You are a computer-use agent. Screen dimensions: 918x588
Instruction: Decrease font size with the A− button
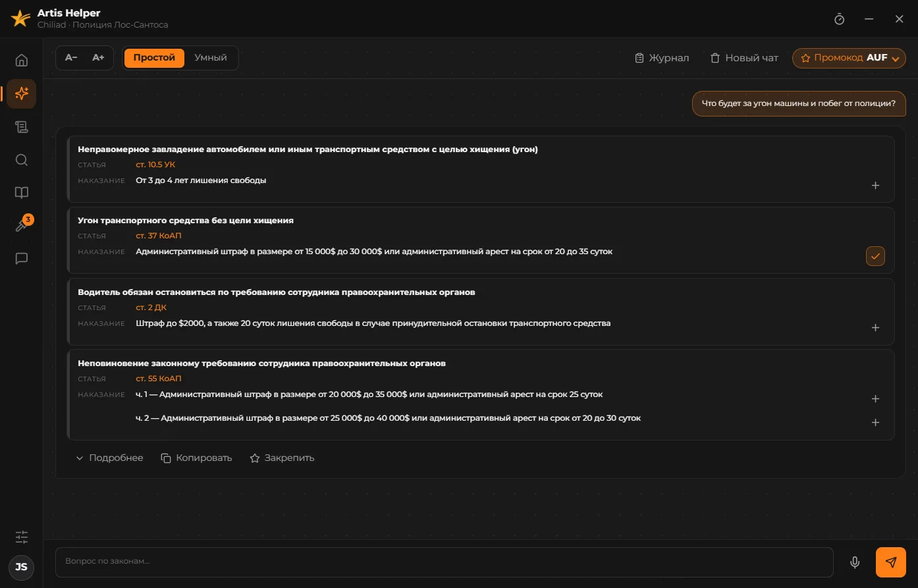click(71, 58)
